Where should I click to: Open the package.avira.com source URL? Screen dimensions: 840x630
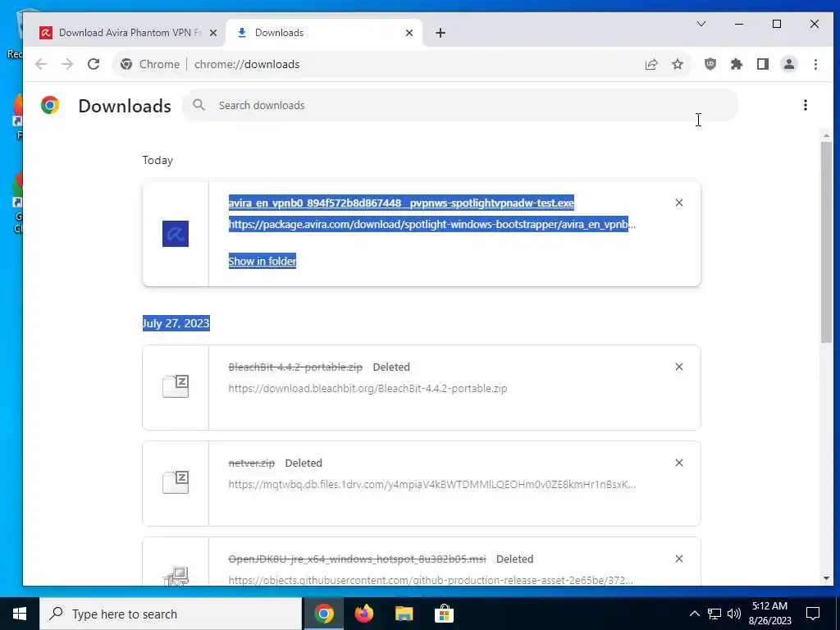click(x=431, y=225)
